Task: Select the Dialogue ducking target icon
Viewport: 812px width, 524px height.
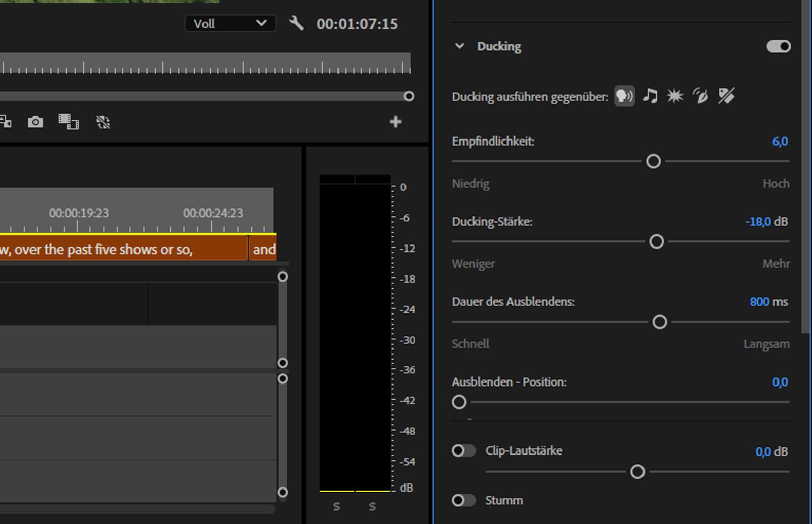Action: coord(624,96)
